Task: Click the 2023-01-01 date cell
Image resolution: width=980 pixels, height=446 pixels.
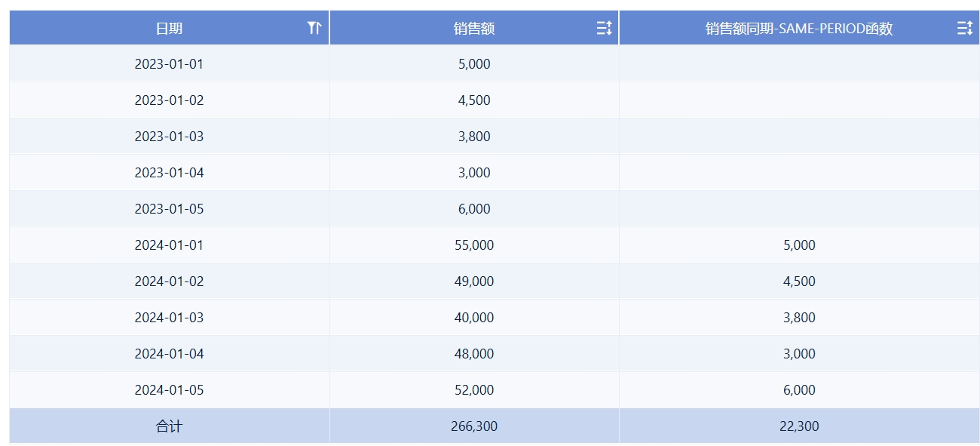Action: tap(169, 64)
